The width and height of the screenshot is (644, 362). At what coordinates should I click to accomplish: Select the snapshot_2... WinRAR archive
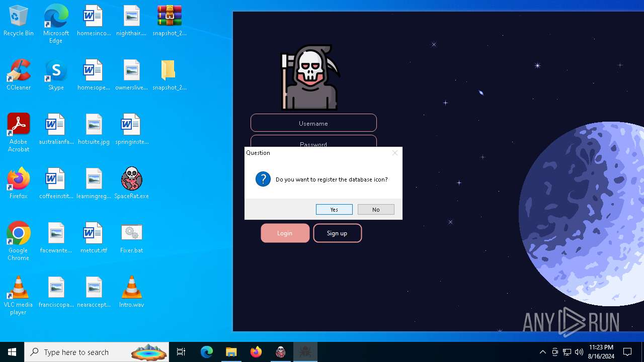pyautogui.click(x=170, y=22)
